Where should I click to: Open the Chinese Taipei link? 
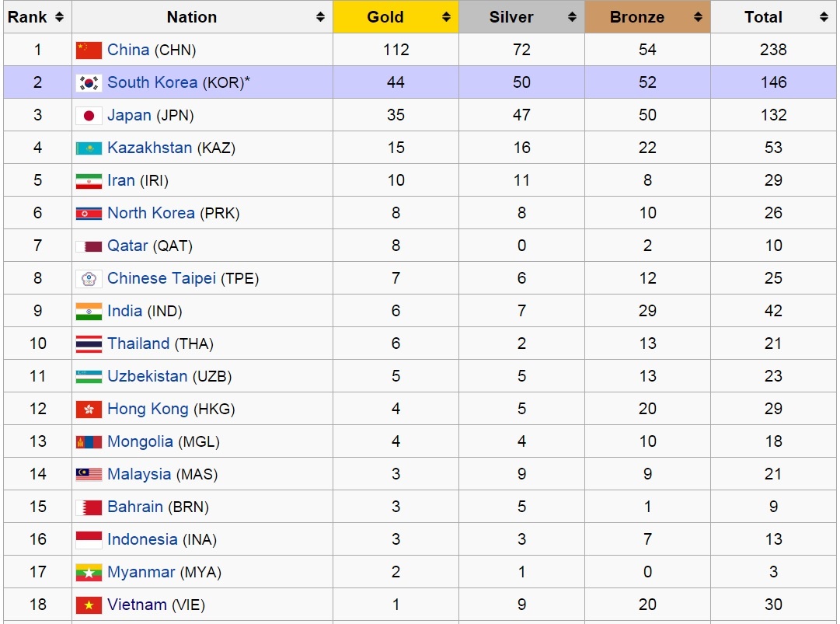(x=162, y=278)
